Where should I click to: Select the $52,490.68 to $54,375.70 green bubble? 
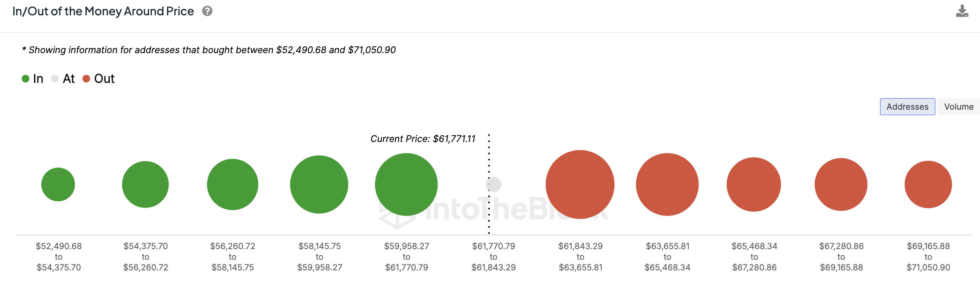point(58,185)
